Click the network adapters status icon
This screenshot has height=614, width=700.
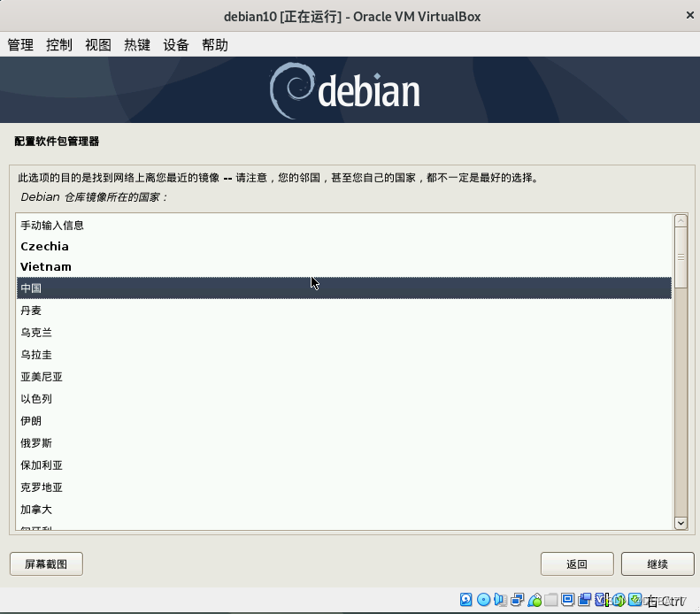(518, 600)
